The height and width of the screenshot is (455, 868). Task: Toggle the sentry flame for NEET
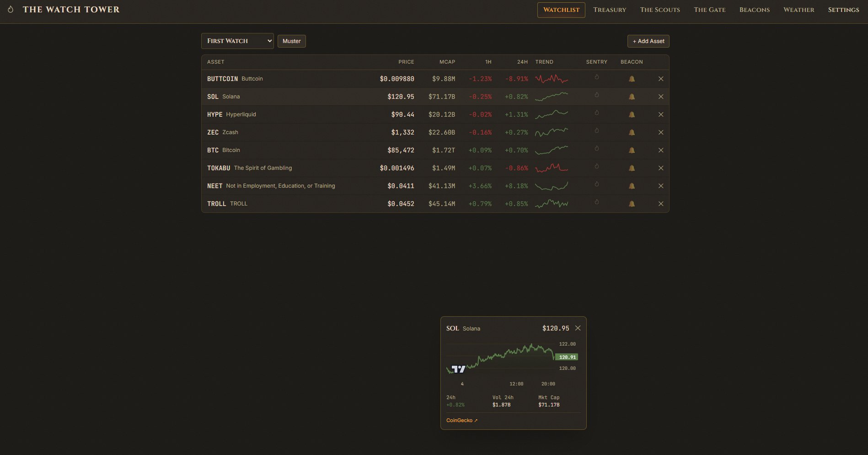point(597,184)
